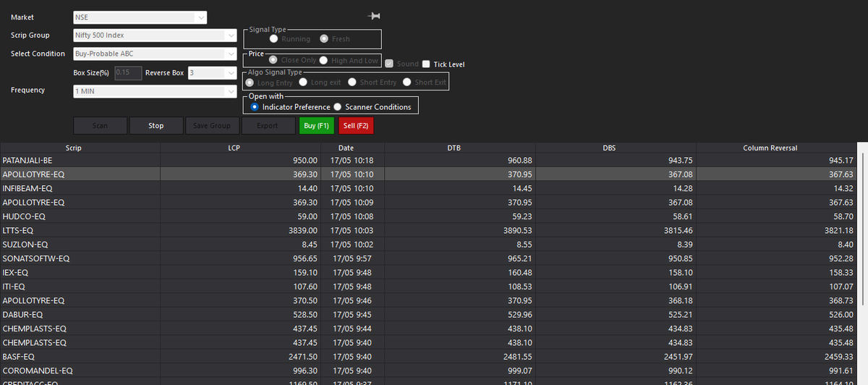868x385 pixels.
Task: Click DTB value 160.48 for IEX-EQ
Action: (520, 272)
